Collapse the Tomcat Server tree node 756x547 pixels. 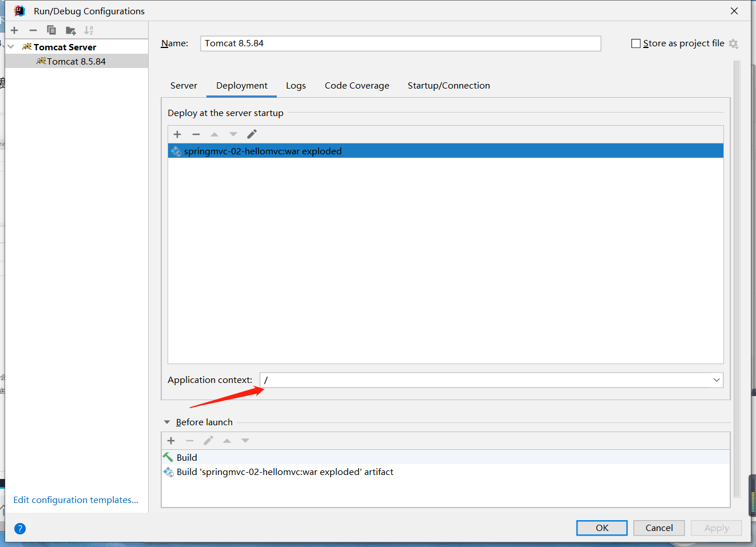pyautogui.click(x=11, y=47)
